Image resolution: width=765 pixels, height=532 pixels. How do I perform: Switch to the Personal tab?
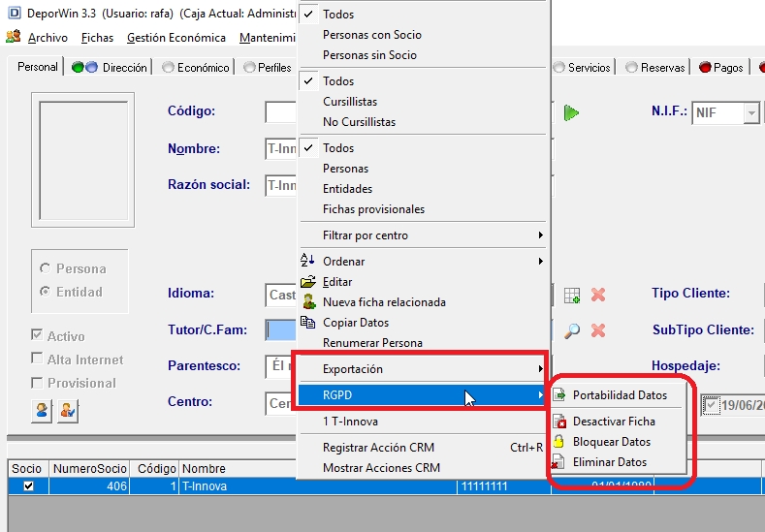[x=37, y=66]
